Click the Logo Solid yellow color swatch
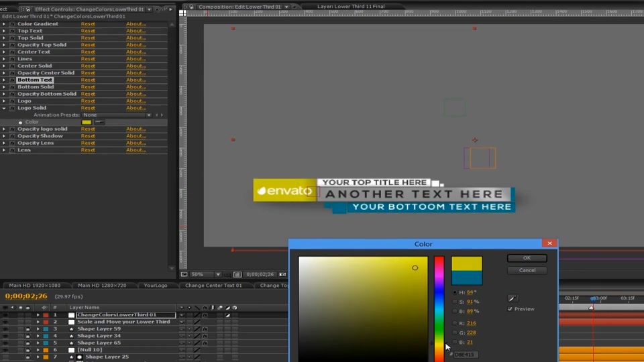The width and height of the screenshot is (644, 362). (x=87, y=122)
